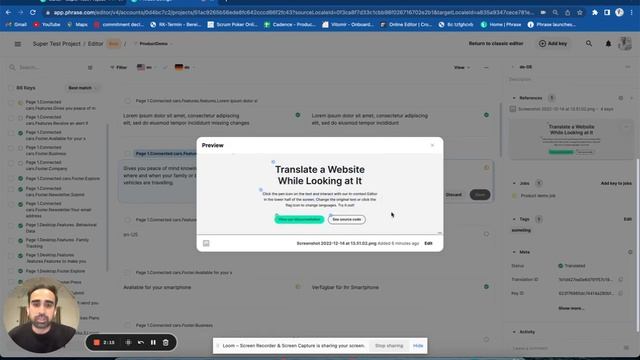Click the image icon in Preview footer
The width and height of the screenshot is (640, 360).
(206, 243)
